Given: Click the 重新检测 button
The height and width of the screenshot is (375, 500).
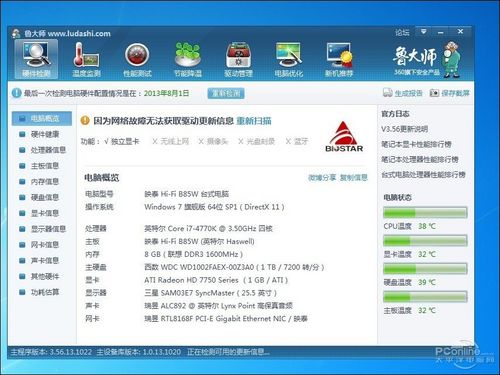Looking at the screenshot, I should click(x=226, y=93).
